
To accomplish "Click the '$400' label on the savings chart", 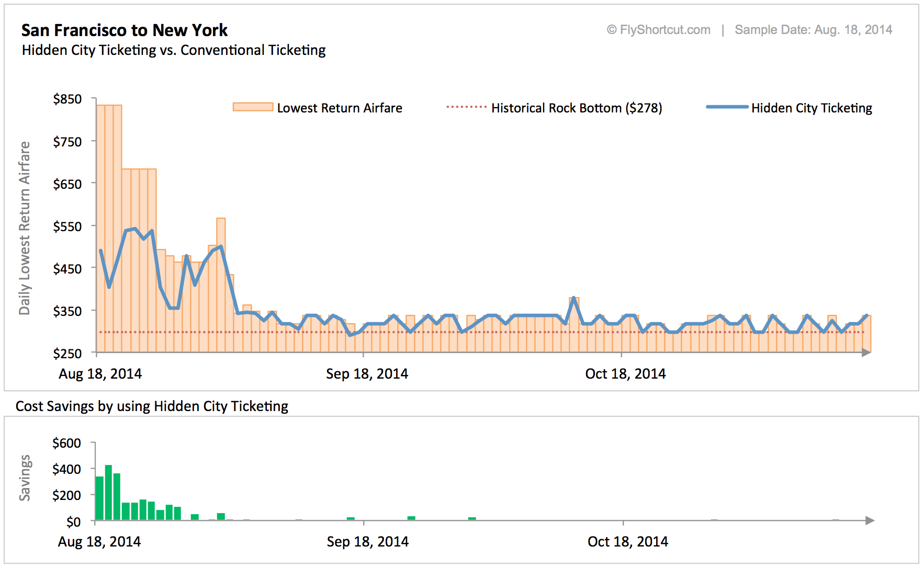I will [x=66, y=469].
